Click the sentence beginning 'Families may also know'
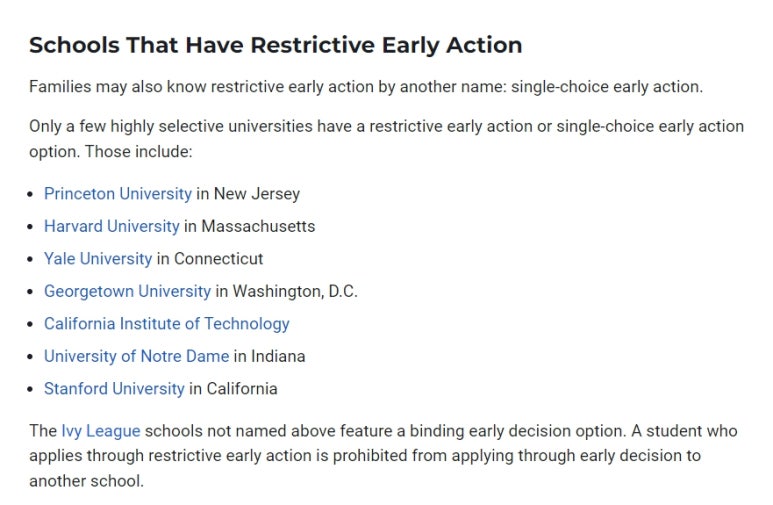 tap(366, 87)
